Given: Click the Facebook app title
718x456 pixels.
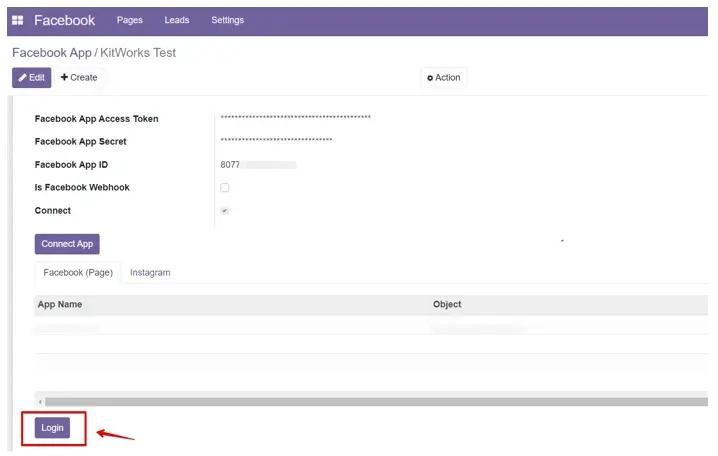Looking at the screenshot, I should 65,20.
